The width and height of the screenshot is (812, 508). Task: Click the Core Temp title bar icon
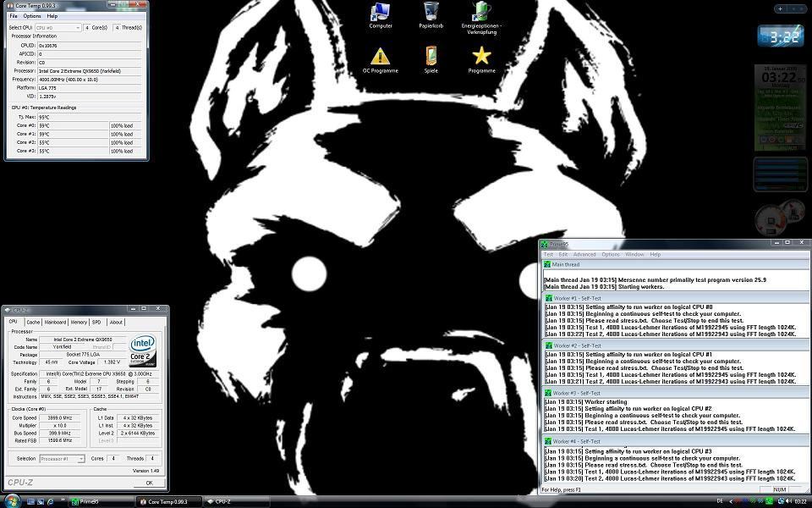tap(11, 6)
